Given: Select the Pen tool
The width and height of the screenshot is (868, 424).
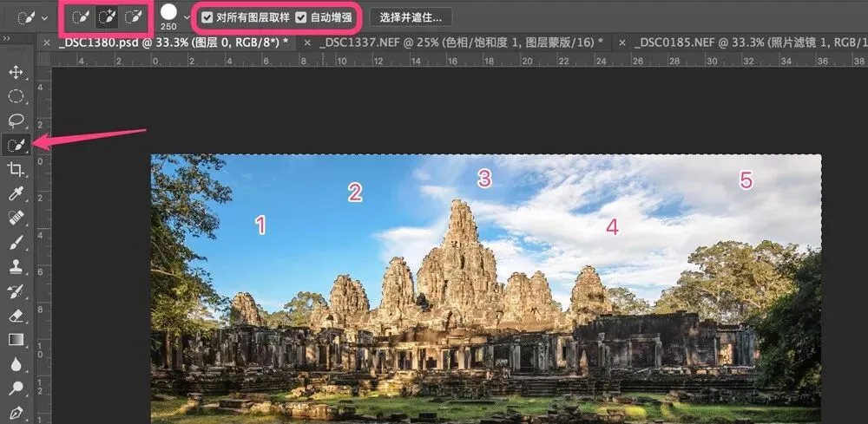Looking at the screenshot, I should 16,413.
